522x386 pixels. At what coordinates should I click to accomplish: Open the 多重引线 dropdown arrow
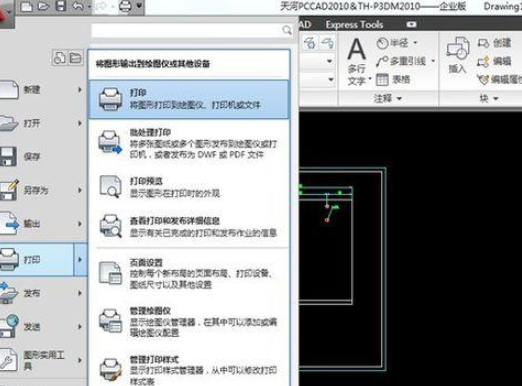point(433,61)
